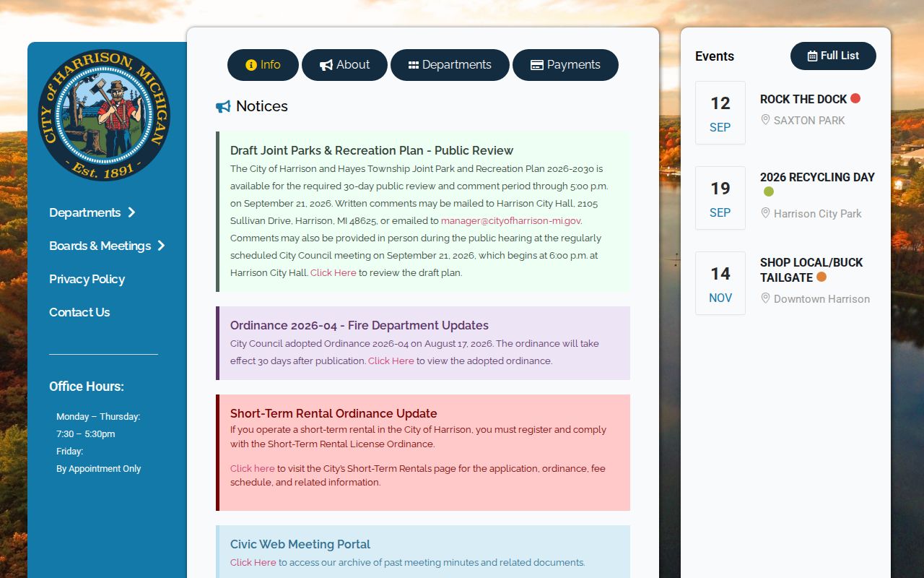Click the Draft Joint Parks & Recreation Plan heading
Screen dimensions: 924x578
pos(372,150)
